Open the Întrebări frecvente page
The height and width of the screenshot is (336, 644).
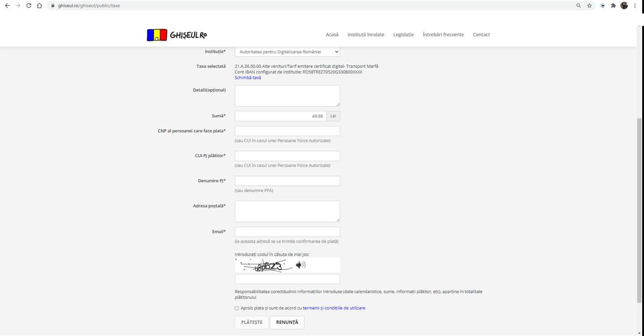point(443,34)
